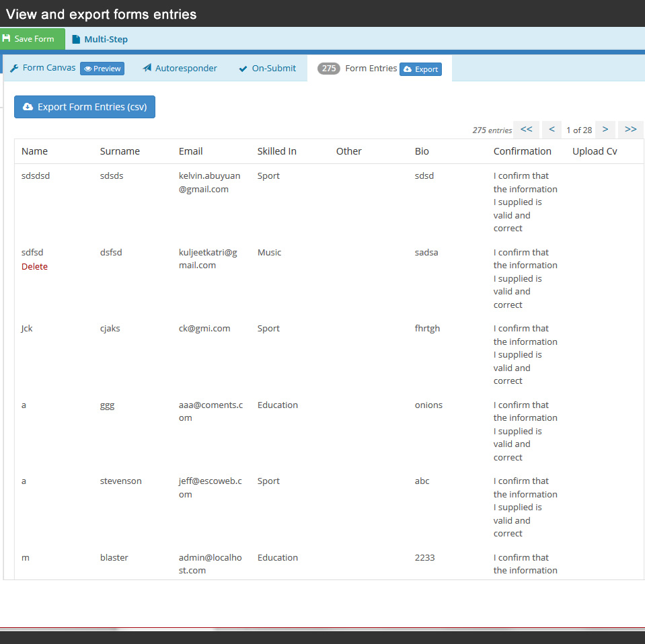Click the Other column header
This screenshot has height=644, width=645.
point(349,151)
